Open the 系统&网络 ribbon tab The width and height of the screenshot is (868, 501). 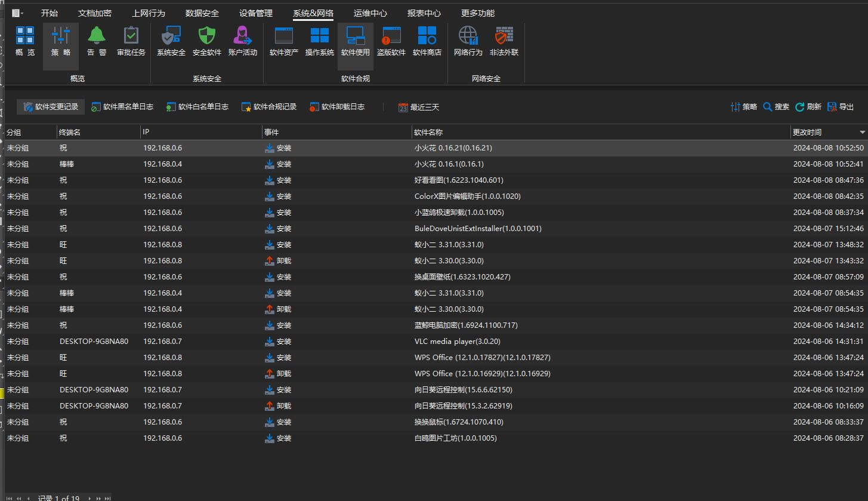313,13
